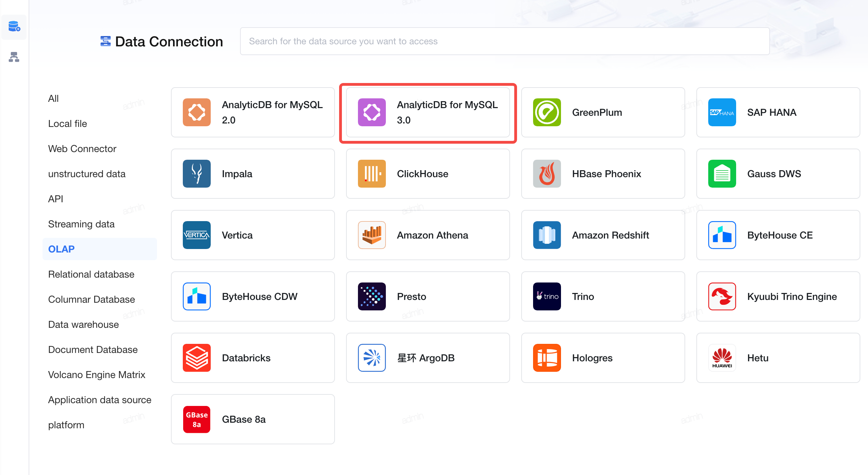Select the Amazon Redshift data source card
Screen dimensions: 868x475
pos(603,235)
